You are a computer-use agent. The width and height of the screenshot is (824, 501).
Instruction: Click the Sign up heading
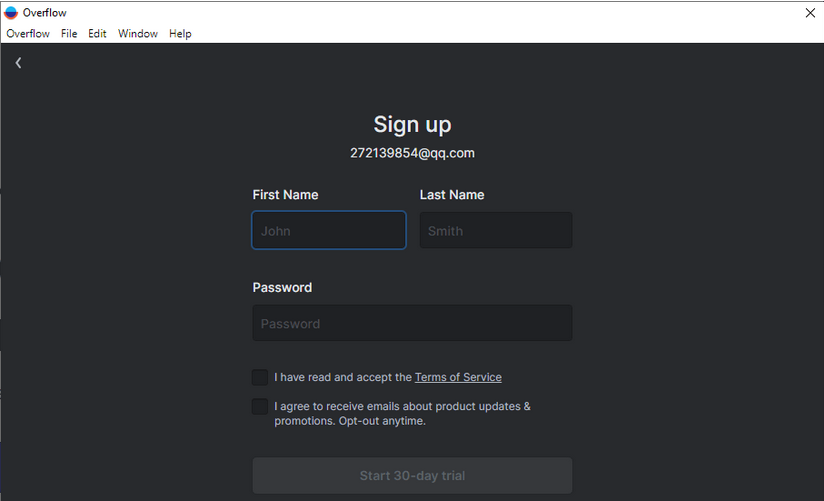(x=412, y=125)
